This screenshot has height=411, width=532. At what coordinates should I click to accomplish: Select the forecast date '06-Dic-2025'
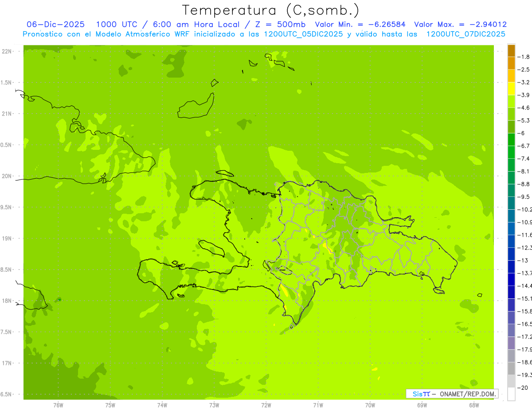[55, 24]
